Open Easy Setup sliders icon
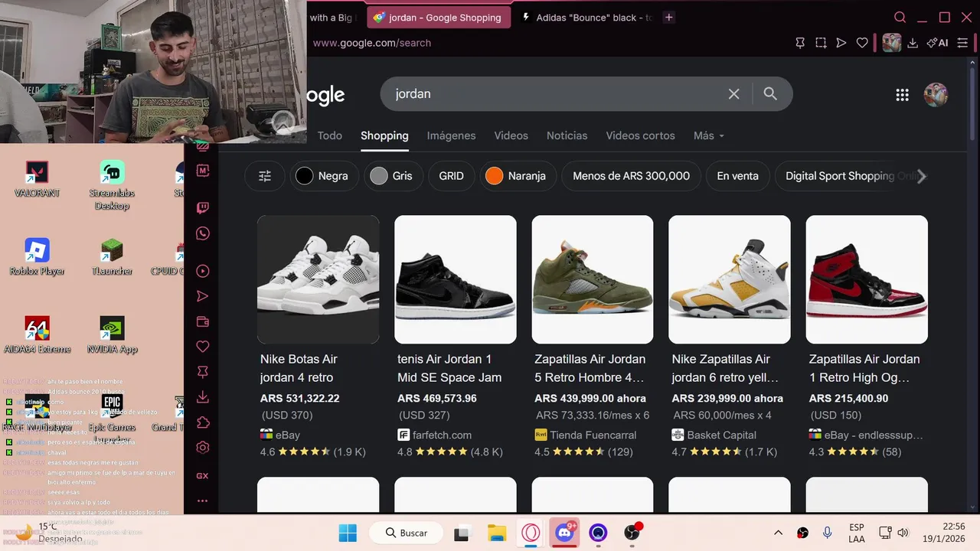The width and height of the screenshot is (980, 551). (963, 43)
